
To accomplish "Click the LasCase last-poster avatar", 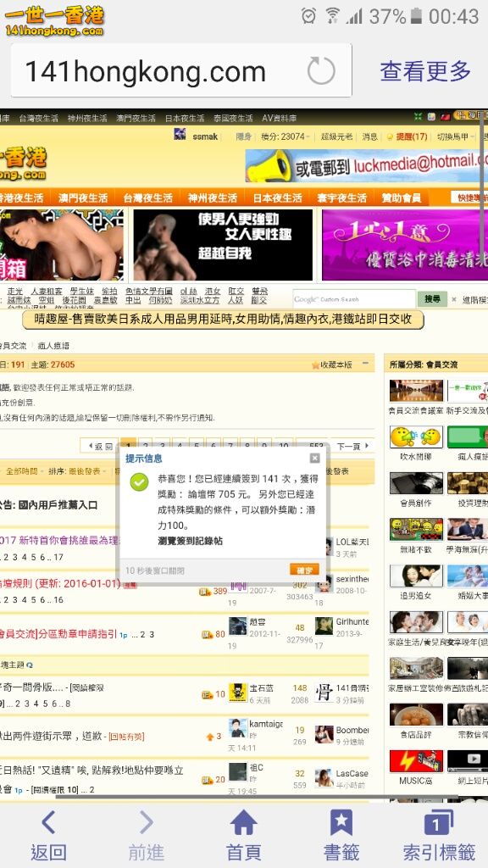I will [x=324, y=778].
